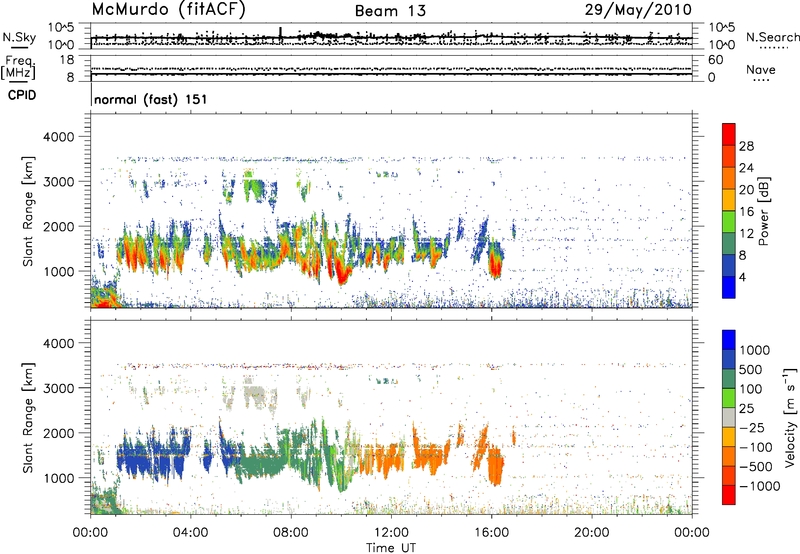Click the '3000' tick of the velocity panel
800x554 pixels.
coord(58,388)
